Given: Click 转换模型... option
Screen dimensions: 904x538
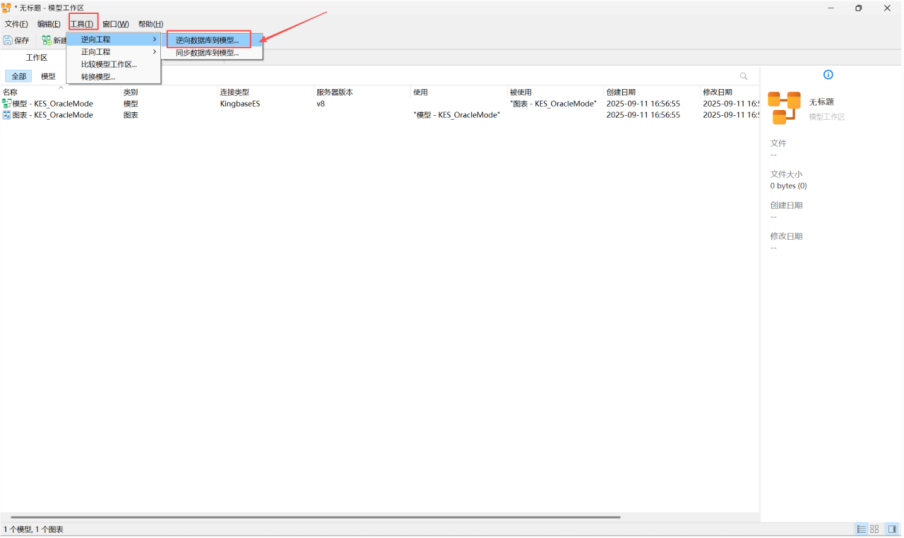Looking at the screenshot, I should 98,76.
